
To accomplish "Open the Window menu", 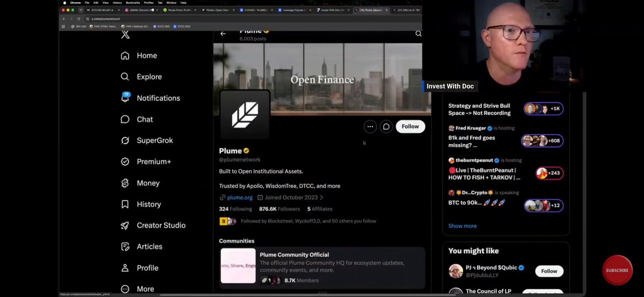I will pyautogui.click(x=171, y=3).
